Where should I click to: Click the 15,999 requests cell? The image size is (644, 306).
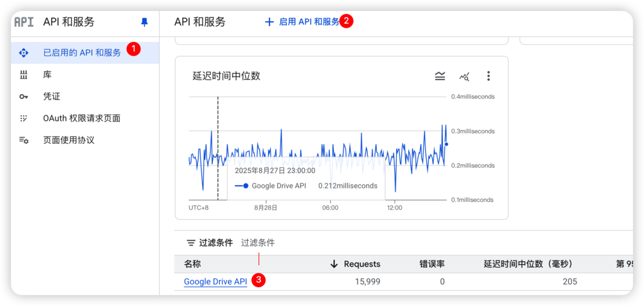[x=367, y=282]
